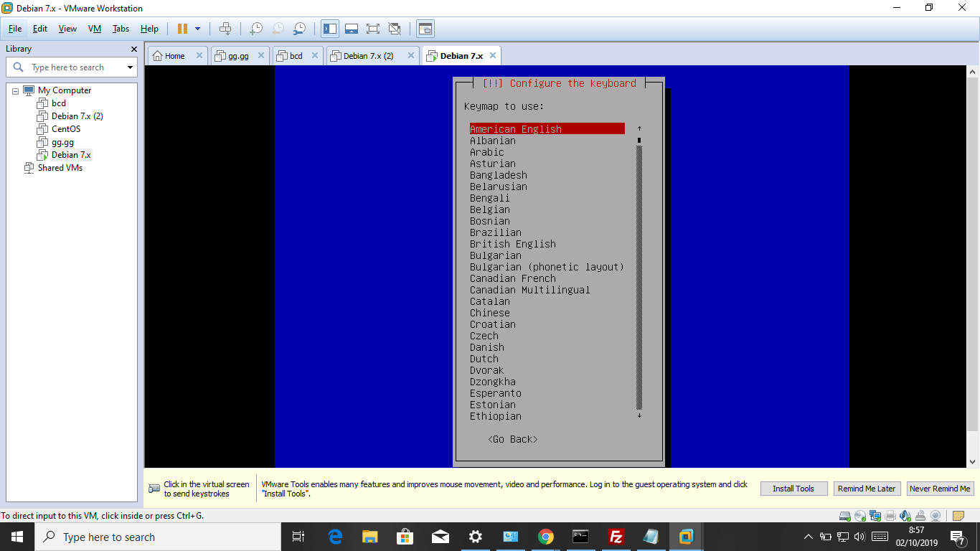980x551 pixels.
Task: Open Chrome from the Windows taskbar
Action: click(x=546, y=537)
